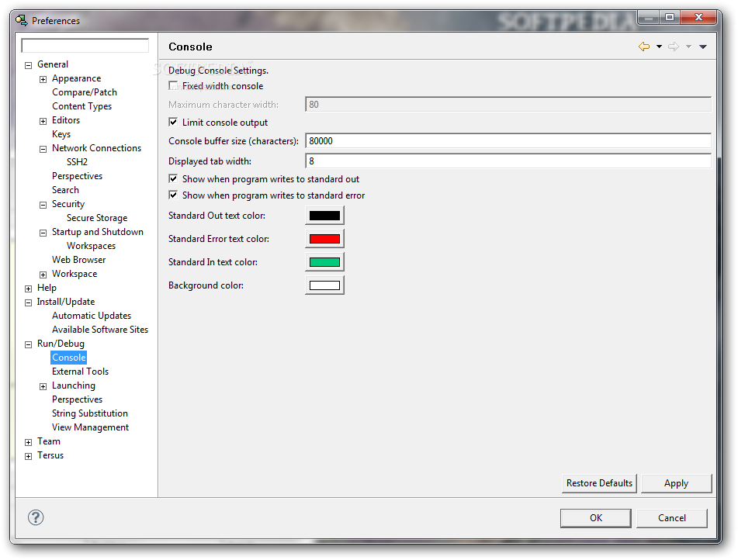738x560 pixels.
Task: Collapse the Security tree node
Action: (43, 206)
